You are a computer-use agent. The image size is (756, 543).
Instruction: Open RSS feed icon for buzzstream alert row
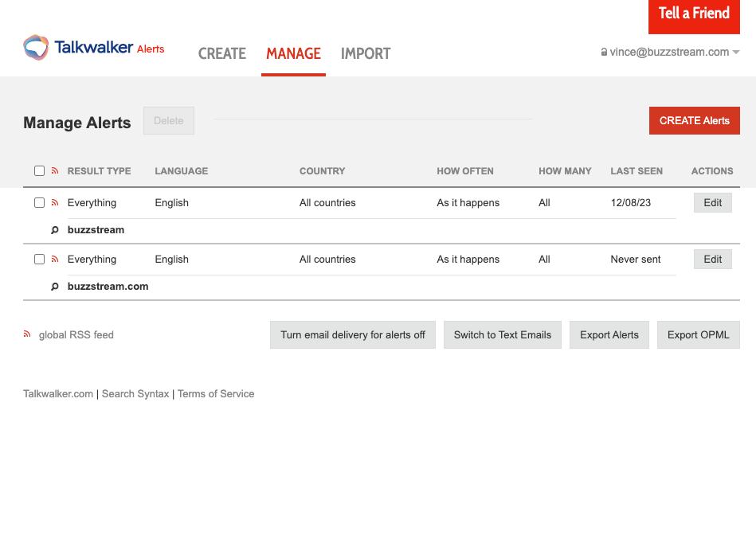coord(55,203)
